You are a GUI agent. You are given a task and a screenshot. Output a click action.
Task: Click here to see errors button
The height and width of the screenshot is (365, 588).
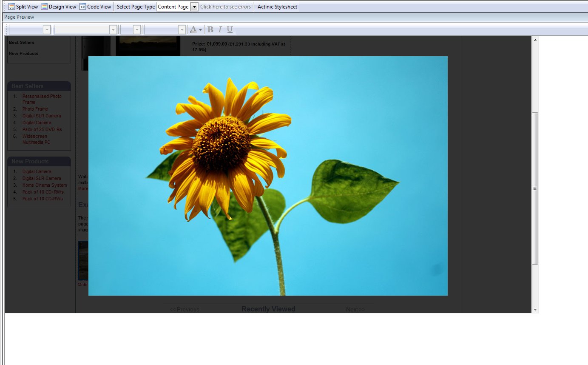point(225,7)
